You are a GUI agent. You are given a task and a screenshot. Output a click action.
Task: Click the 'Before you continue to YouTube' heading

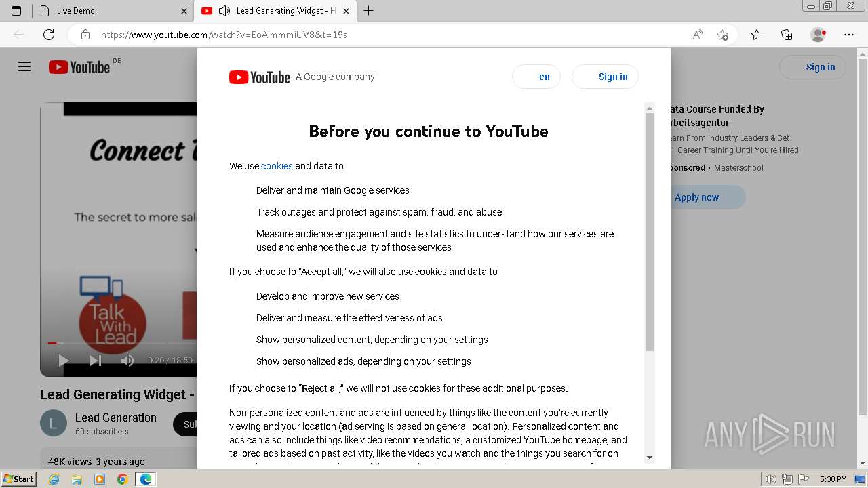coord(429,131)
